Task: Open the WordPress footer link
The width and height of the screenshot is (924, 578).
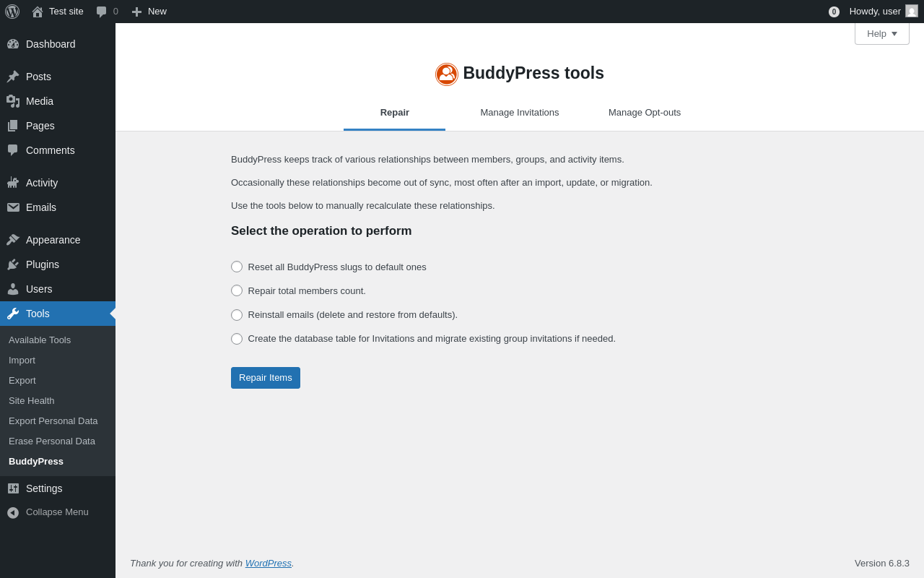Action: [269, 564]
